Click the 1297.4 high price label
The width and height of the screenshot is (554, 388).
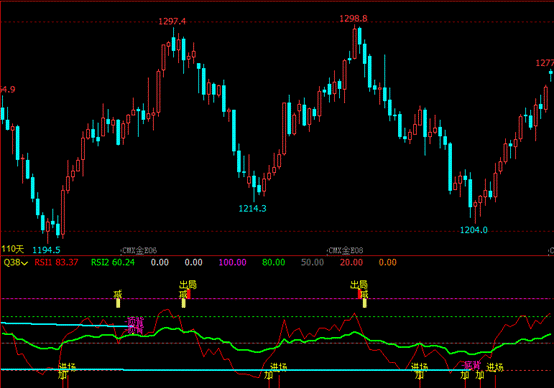172,22
